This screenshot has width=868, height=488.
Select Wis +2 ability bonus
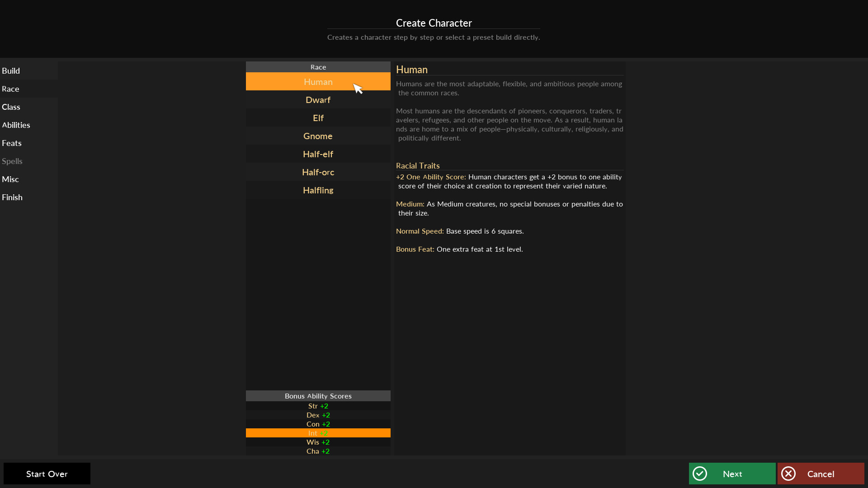click(318, 442)
